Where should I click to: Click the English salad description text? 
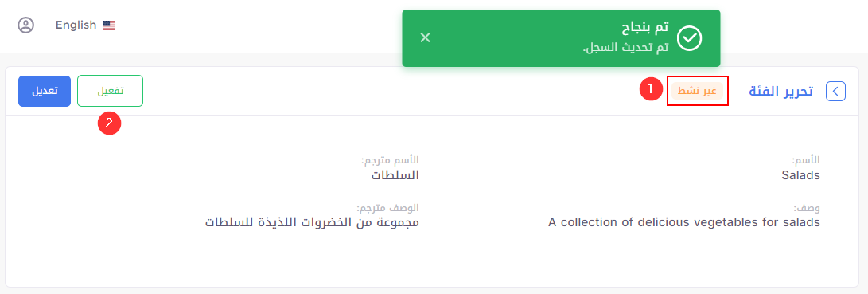pos(684,222)
